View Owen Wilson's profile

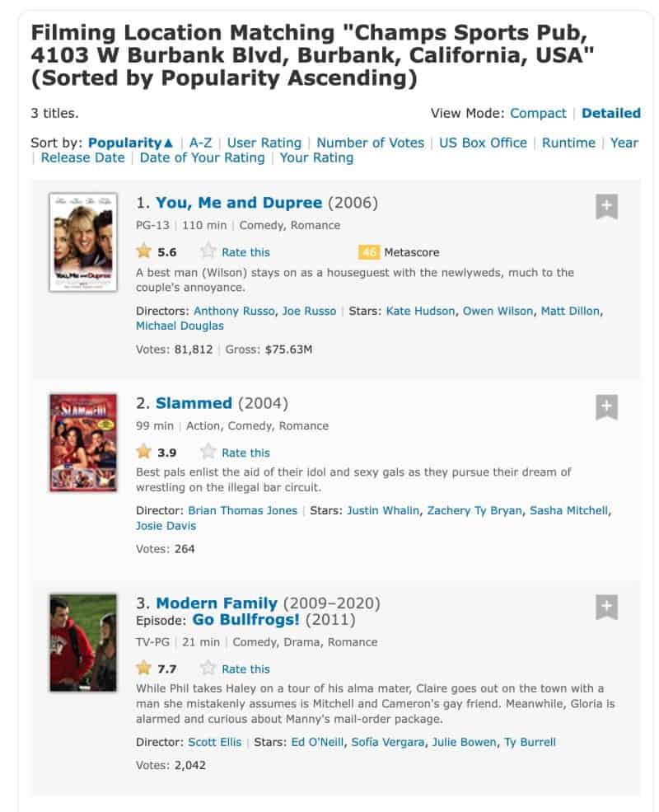(498, 311)
